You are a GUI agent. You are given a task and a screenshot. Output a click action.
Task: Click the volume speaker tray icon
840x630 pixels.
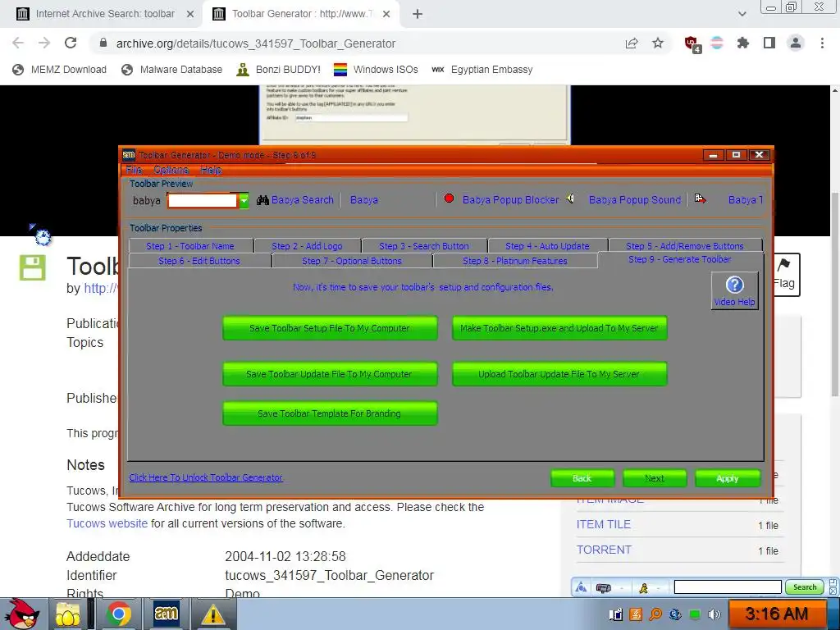(x=714, y=614)
